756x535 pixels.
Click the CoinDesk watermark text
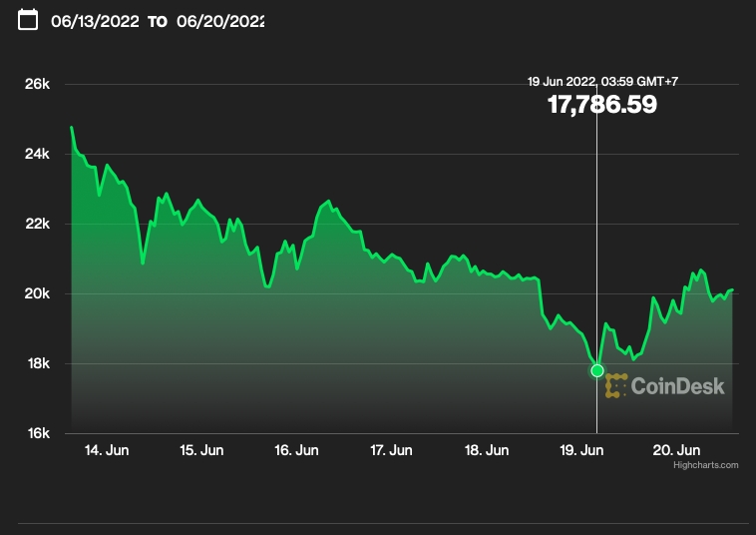677,386
